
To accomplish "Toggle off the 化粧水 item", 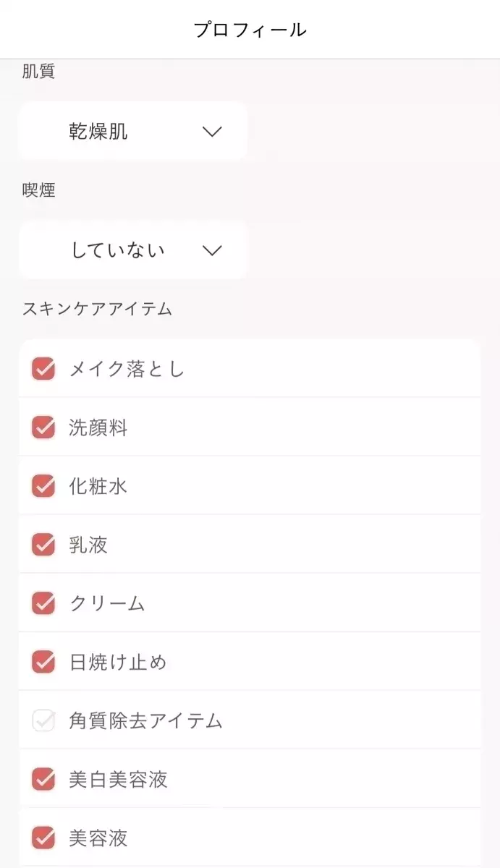I will coord(43,486).
